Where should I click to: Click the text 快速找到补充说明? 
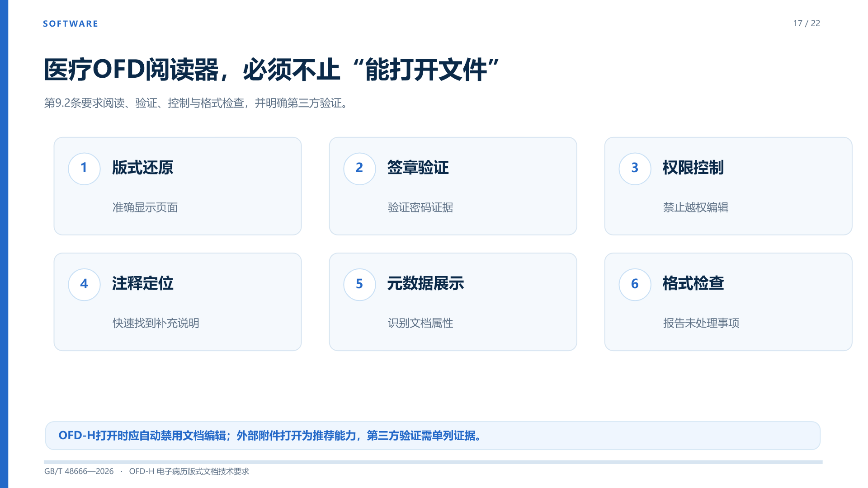pos(156,323)
